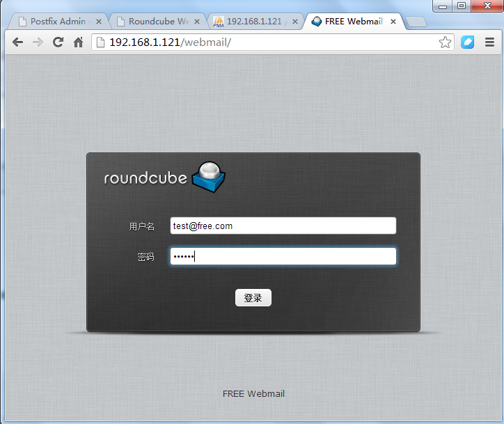The image size is (504, 424).
Task: Open the browser home page icon
Action: point(78,42)
